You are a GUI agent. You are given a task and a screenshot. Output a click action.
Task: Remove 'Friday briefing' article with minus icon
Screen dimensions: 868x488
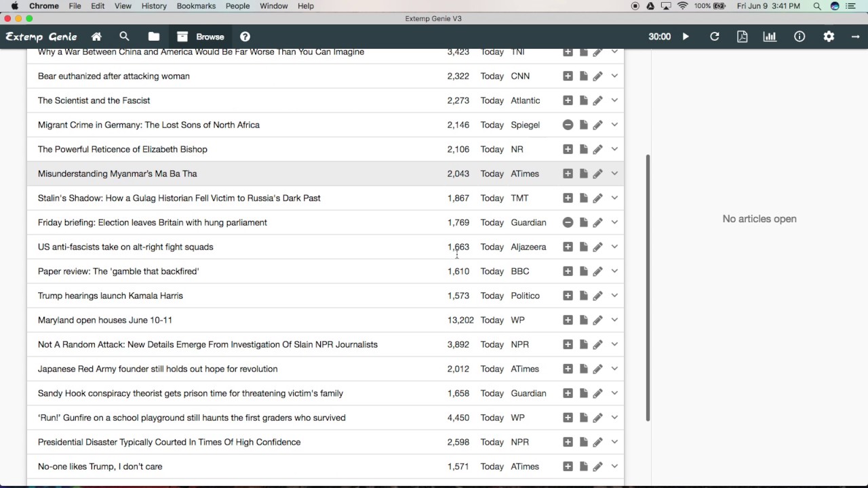[x=568, y=222]
